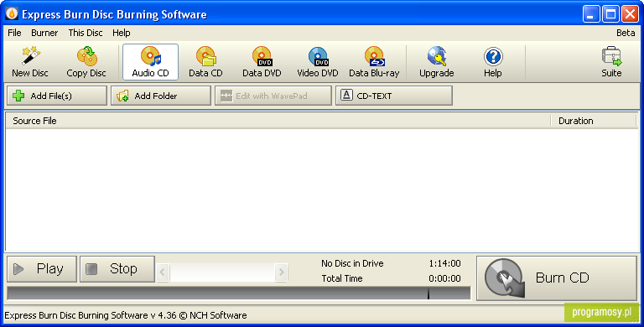Screen dimensions: 644x327
Task: Click the '1:14:00' disc capacity value
Action: coord(444,264)
